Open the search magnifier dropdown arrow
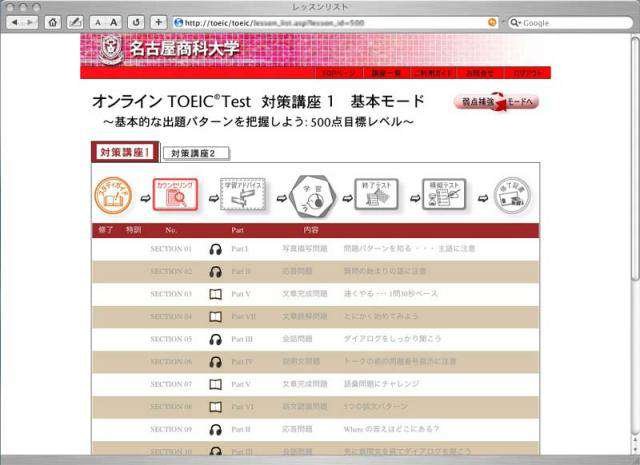This screenshot has height=465, width=640. point(516,23)
